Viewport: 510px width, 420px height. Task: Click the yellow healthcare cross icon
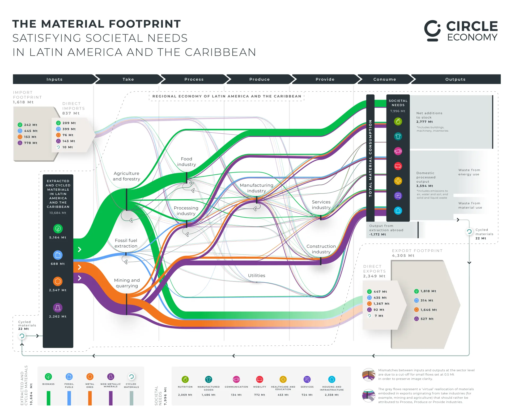(x=398, y=181)
